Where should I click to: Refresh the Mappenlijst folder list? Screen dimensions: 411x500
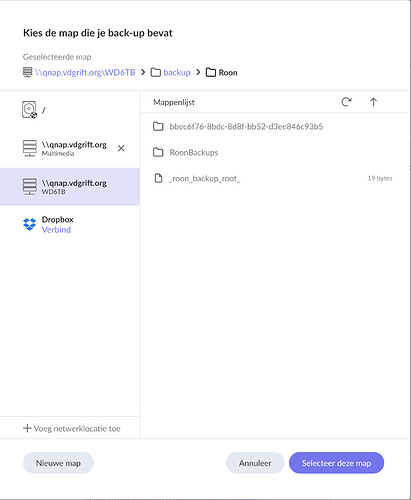[346, 102]
